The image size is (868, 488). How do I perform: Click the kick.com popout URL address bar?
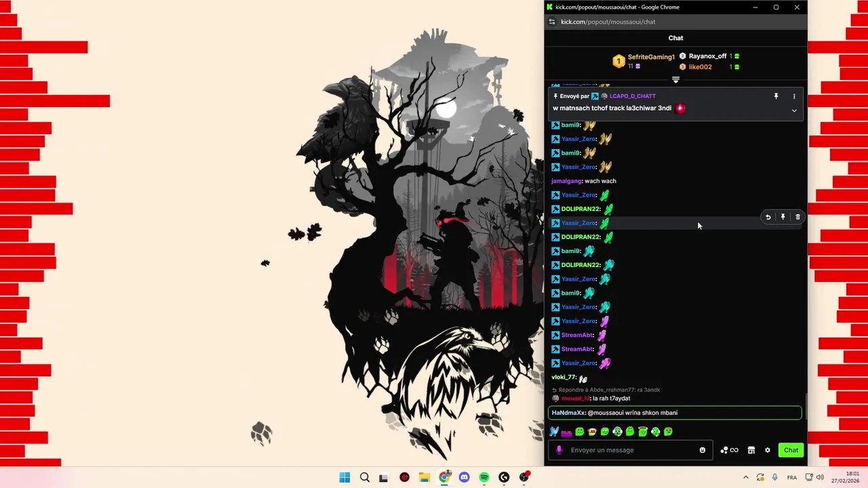(608, 22)
